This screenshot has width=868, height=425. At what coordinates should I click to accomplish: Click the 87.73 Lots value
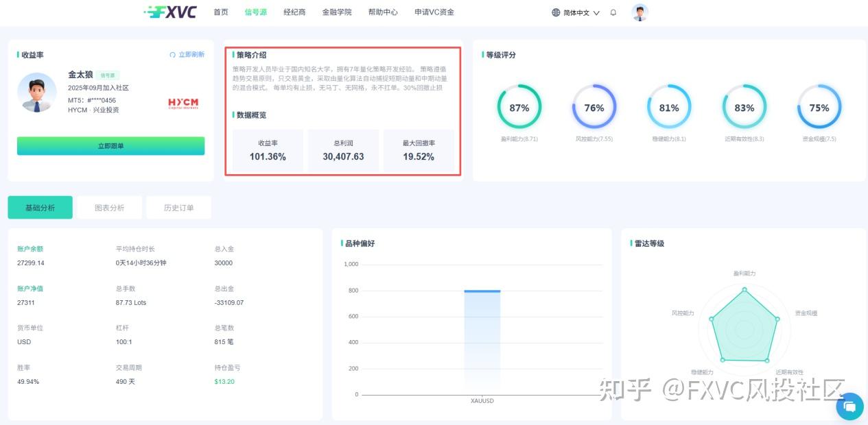[131, 302]
